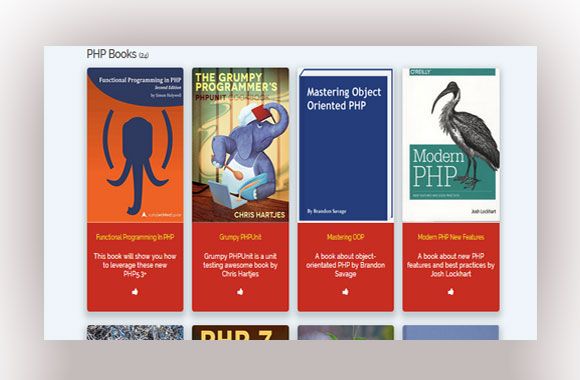Viewport: 580px width, 380px height.
Task: Click the book count badge next to PHP Books
Action: [144, 56]
